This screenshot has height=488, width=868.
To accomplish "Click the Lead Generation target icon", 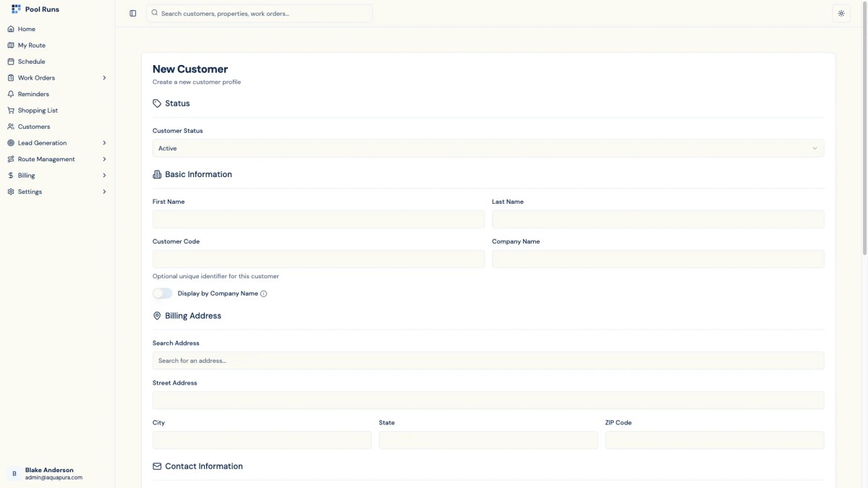I will tap(11, 143).
